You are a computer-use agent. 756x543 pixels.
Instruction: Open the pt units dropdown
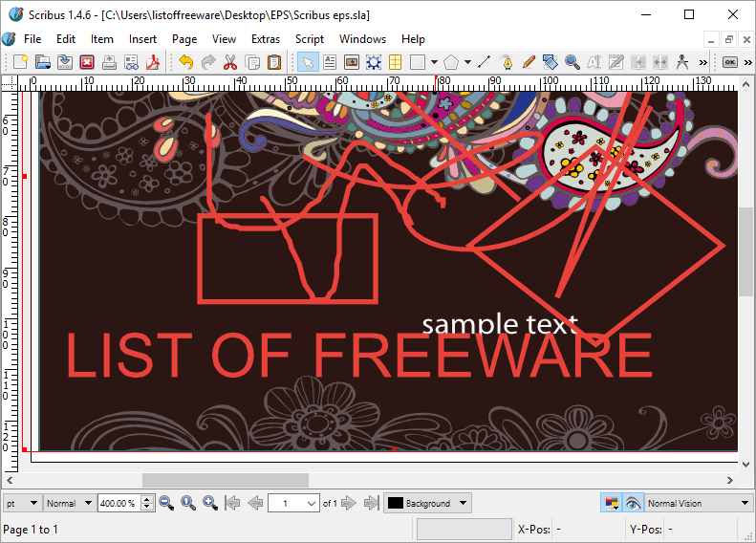point(22,503)
